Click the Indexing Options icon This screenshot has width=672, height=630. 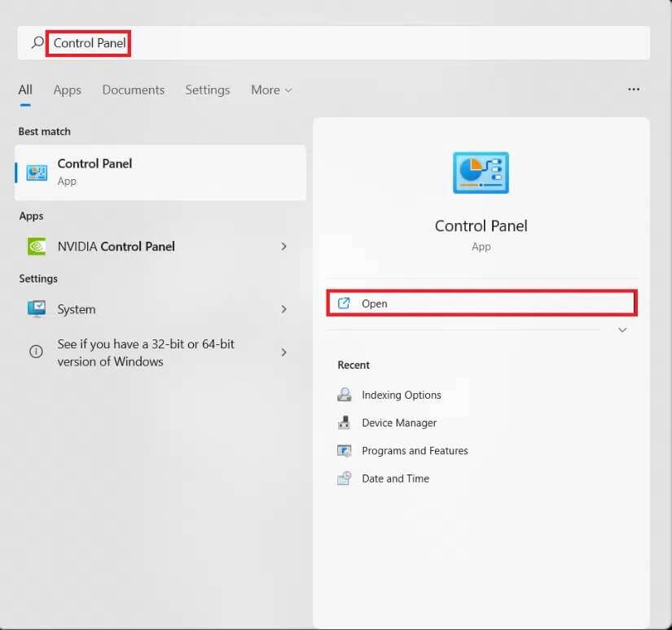click(x=344, y=395)
